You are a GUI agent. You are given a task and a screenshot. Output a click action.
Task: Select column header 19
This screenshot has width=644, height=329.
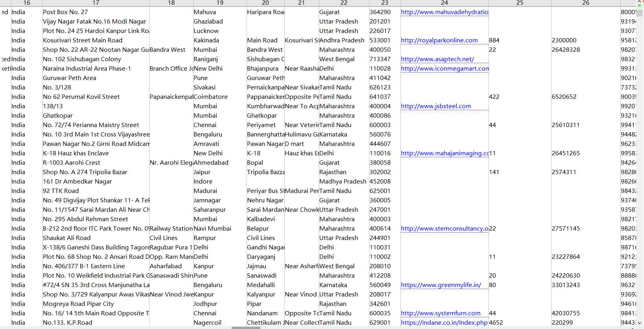(x=220, y=3)
